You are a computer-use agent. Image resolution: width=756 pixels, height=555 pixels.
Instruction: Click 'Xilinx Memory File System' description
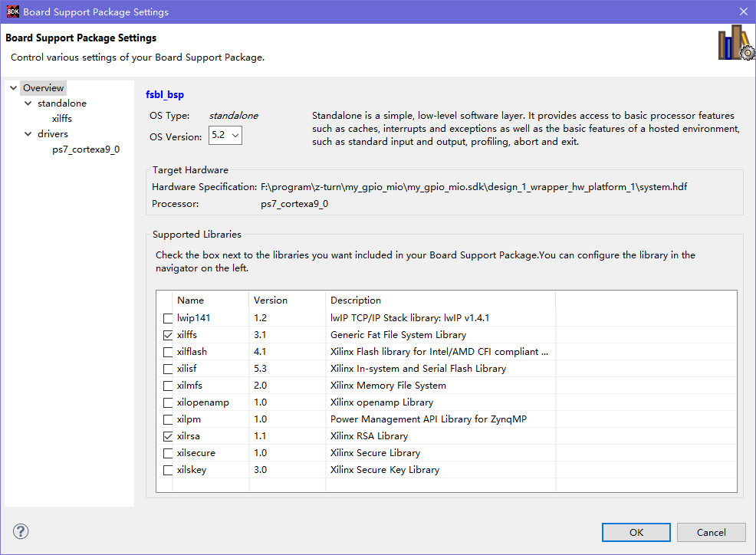click(x=388, y=386)
